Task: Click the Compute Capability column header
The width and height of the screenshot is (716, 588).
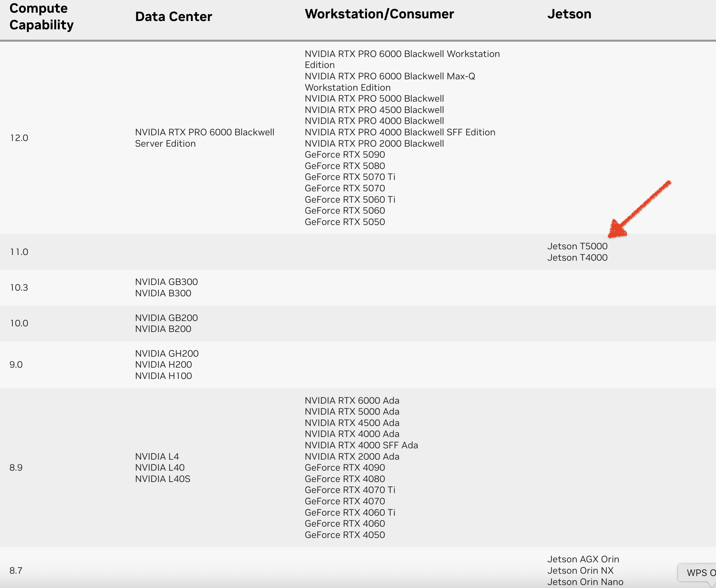Action: (x=41, y=17)
